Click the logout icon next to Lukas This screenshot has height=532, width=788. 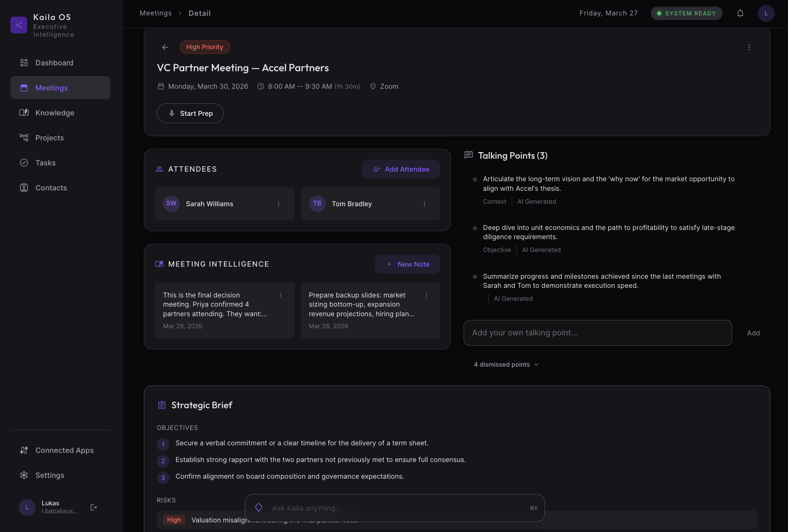tap(94, 507)
